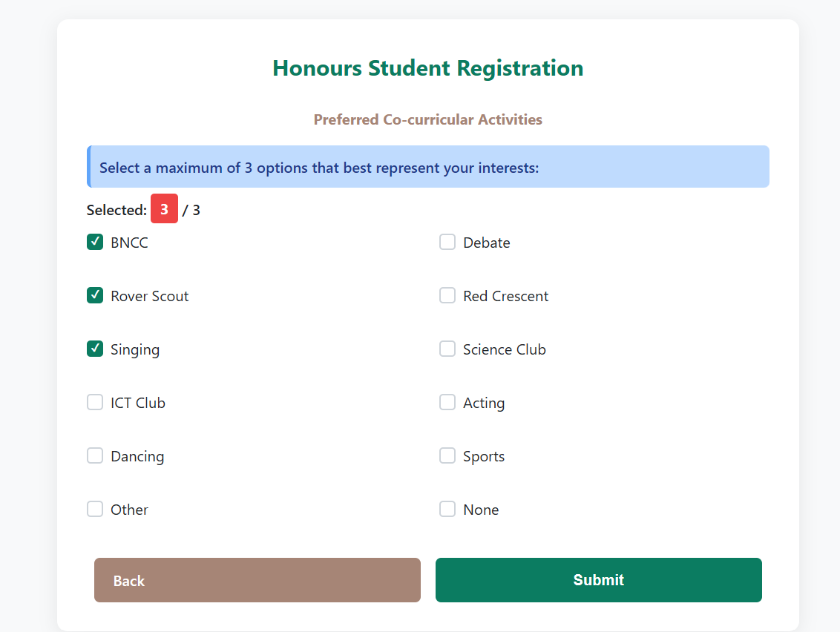Select the Acting checkbox
The height and width of the screenshot is (632, 840).
click(447, 402)
